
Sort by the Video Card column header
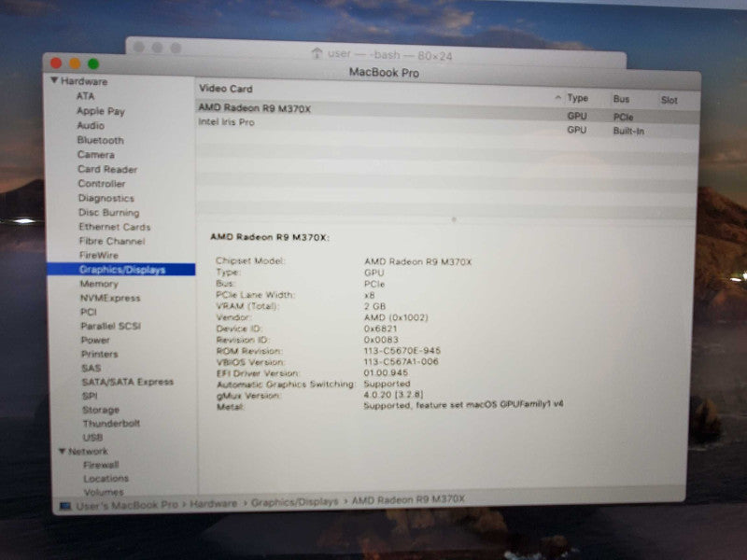tap(226, 89)
